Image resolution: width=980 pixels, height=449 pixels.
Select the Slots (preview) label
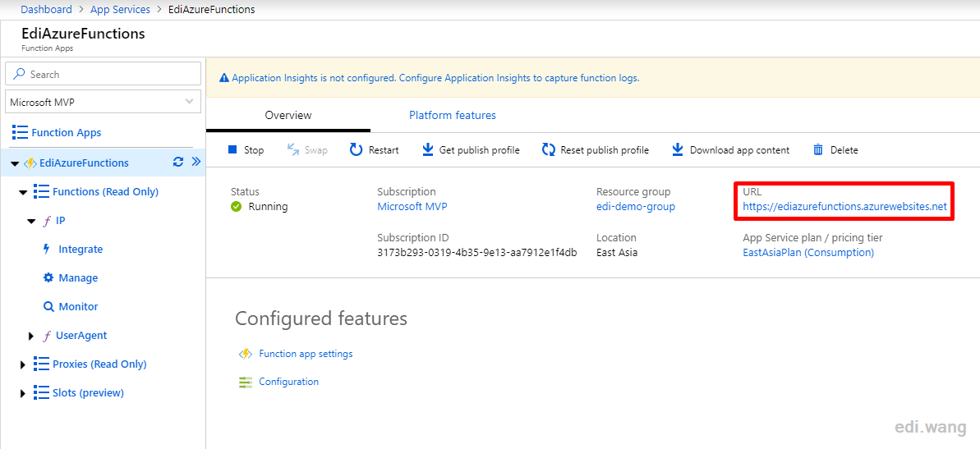pyautogui.click(x=88, y=393)
